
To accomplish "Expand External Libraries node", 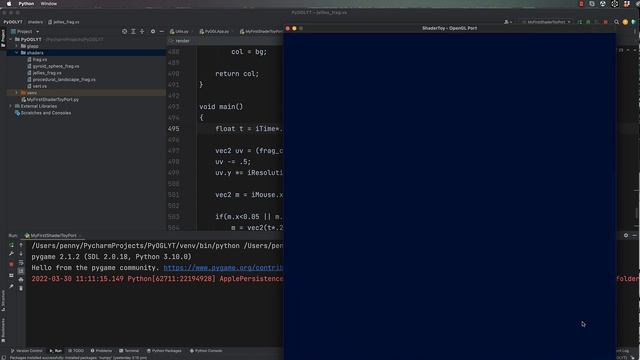I will click(11, 106).
